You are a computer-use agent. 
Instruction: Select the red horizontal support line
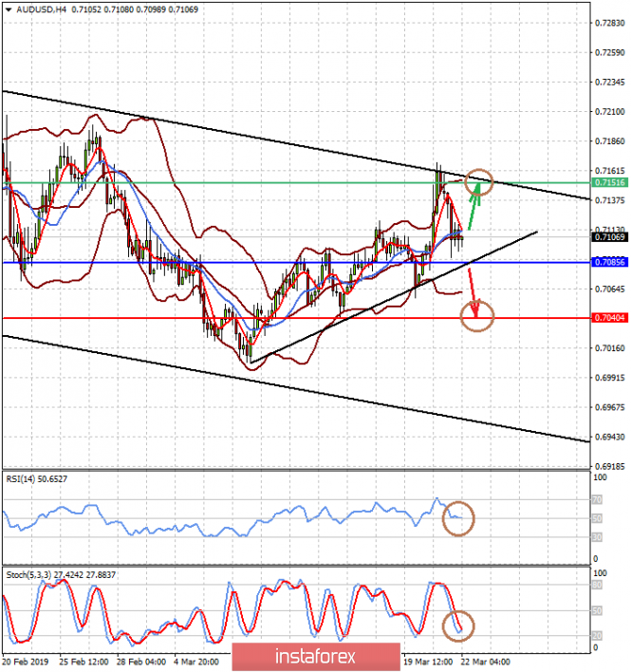[x=296, y=318]
